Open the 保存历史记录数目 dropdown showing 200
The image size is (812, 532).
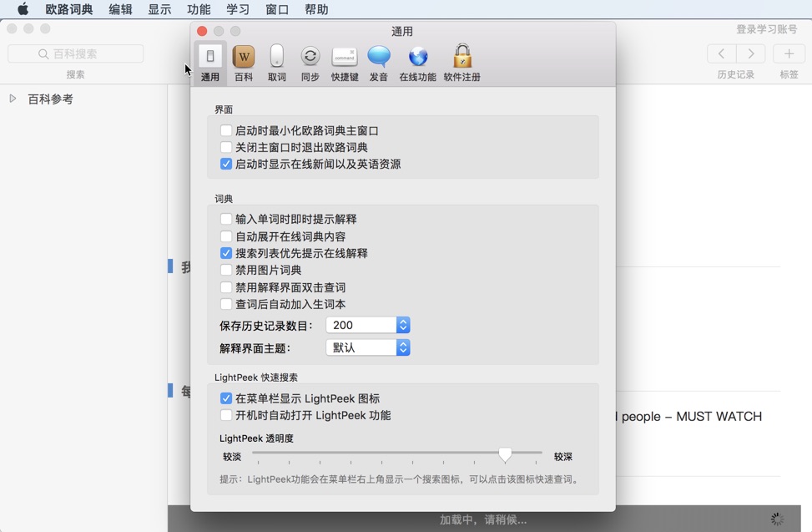coord(368,326)
